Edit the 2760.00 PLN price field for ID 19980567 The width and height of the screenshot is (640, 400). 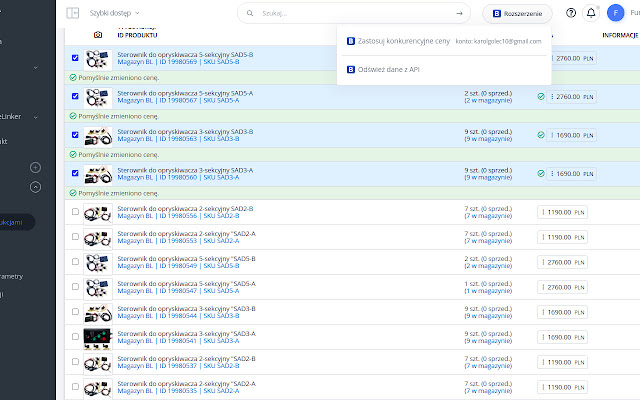pyautogui.click(x=571, y=97)
